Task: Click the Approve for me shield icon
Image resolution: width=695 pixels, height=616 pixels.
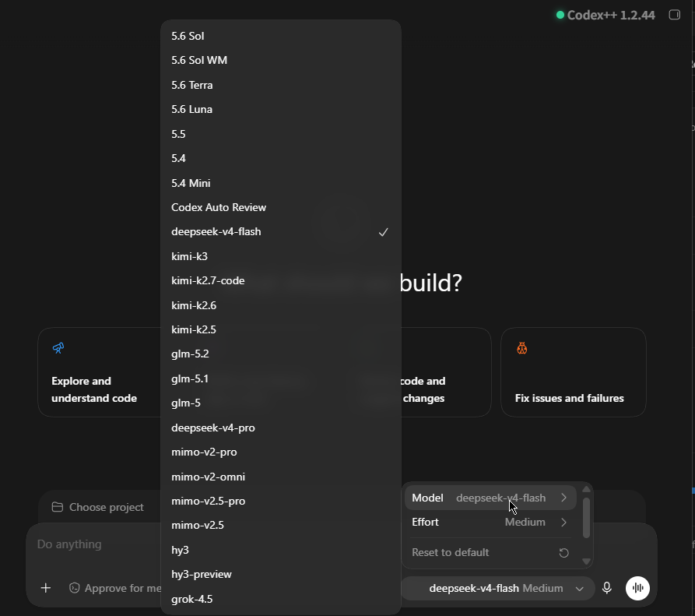Action: coord(75,588)
